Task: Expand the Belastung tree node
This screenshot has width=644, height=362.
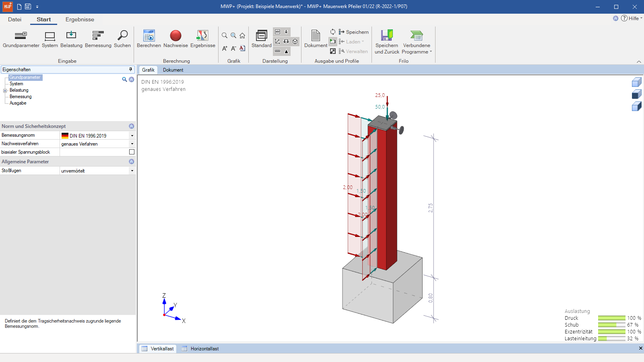Action: coord(5,90)
